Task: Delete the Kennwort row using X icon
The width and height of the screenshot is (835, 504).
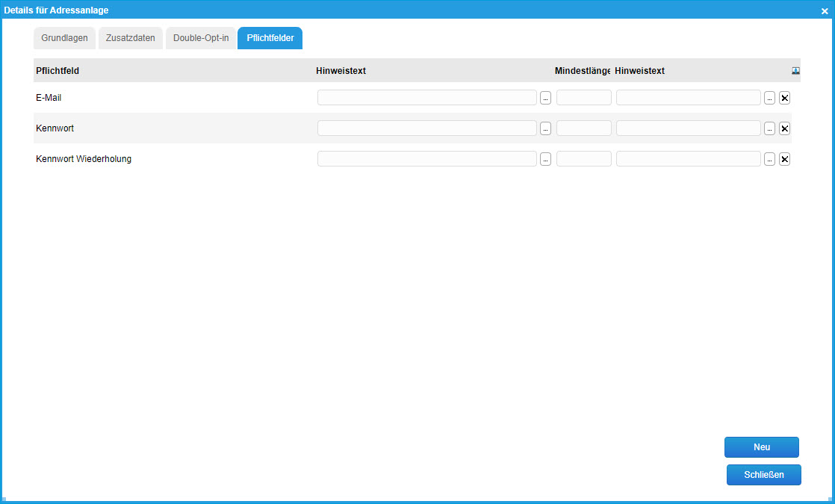Action: (x=784, y=128)
